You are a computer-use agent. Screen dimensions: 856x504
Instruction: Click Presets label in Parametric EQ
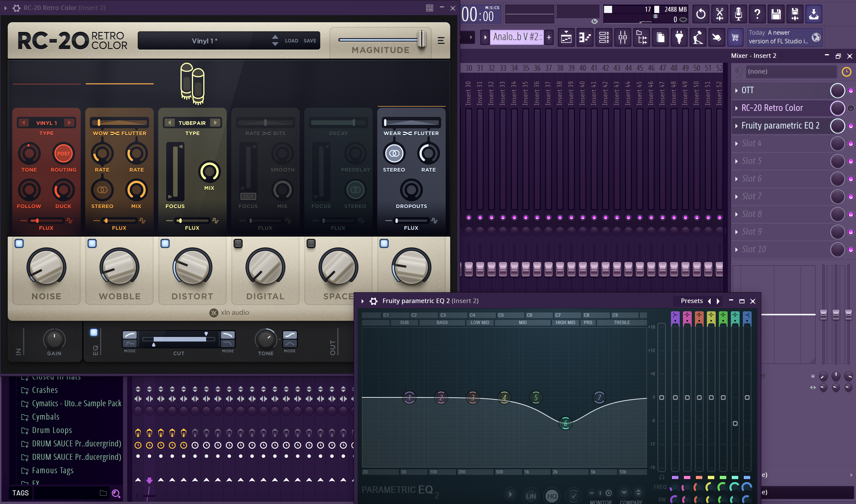pos(691,301)
